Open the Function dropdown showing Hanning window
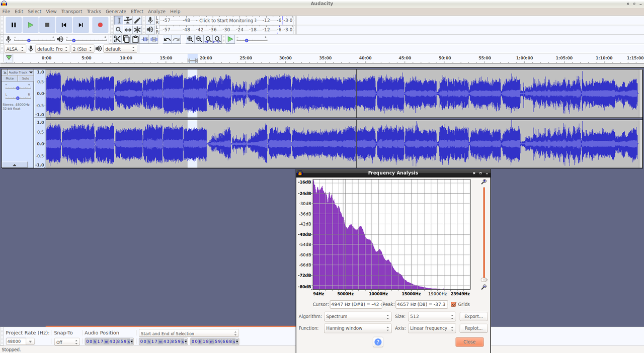This screenshot has height=353, width=644. 357,328
